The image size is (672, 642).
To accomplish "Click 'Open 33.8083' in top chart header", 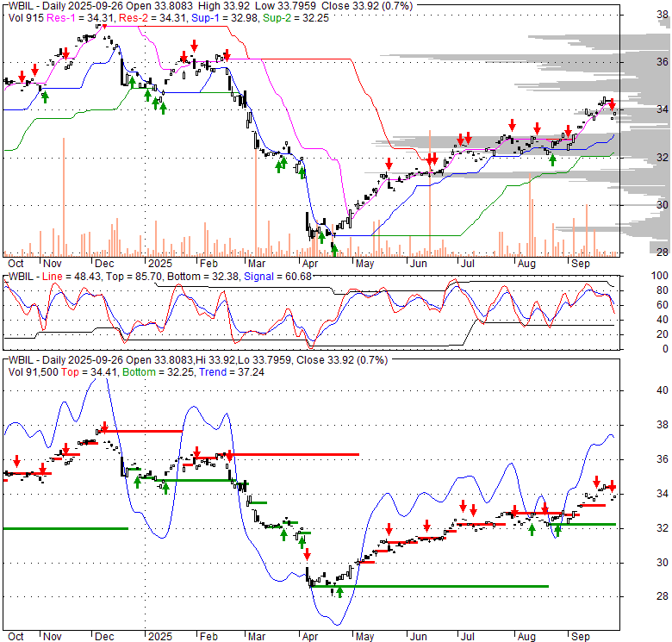I will pos(162,6).
